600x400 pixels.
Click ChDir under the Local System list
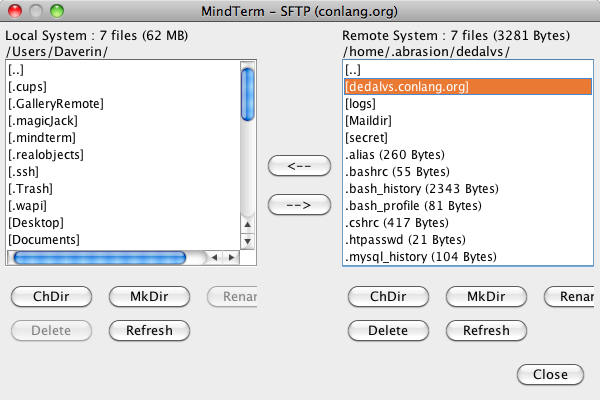[x=51, y=297]
